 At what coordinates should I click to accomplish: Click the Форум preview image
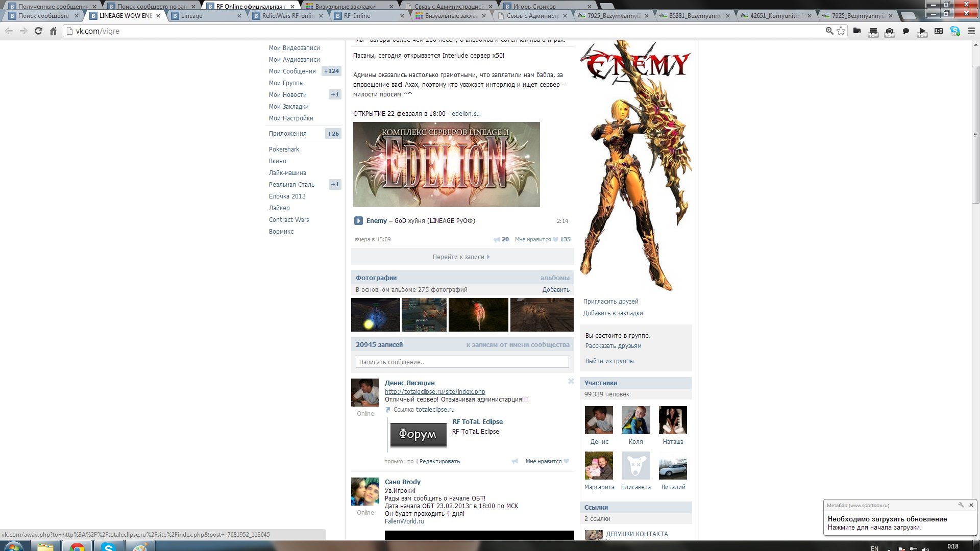[x=418, y=435]
